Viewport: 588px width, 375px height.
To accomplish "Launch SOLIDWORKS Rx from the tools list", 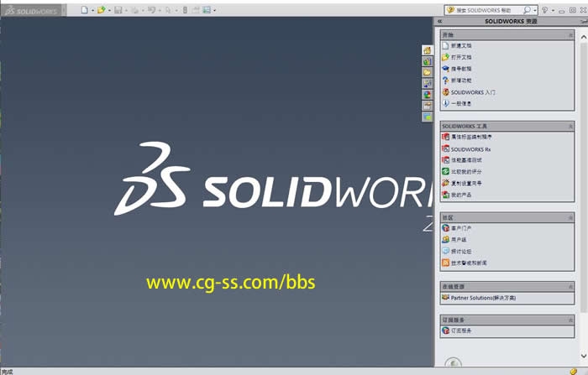I will point(470,148).
